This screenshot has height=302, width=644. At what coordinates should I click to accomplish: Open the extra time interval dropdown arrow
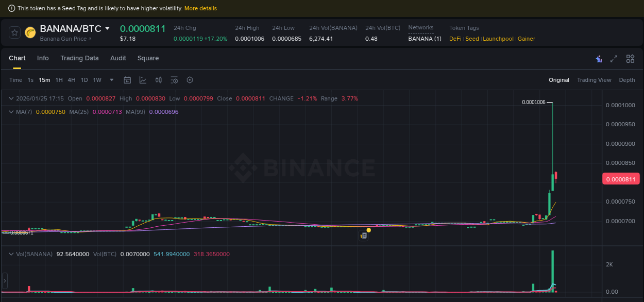pyautogui.click(x=111, y=80)
